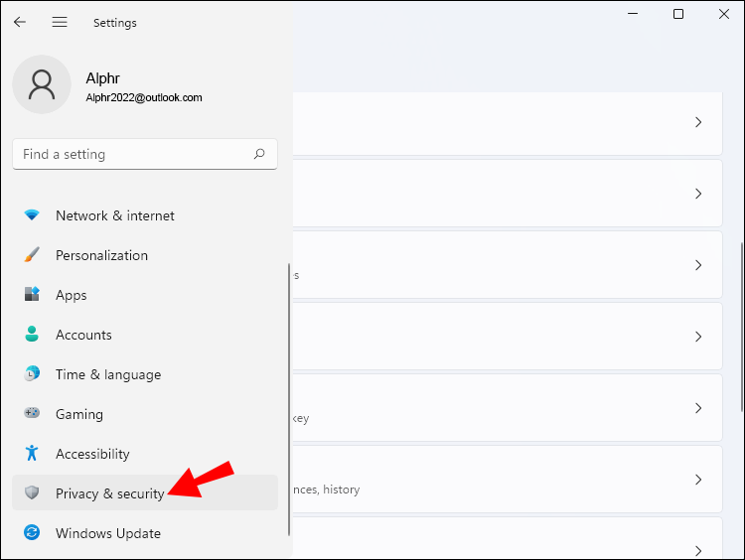Open the hamburger navigation menu

(x=60, y=22)
